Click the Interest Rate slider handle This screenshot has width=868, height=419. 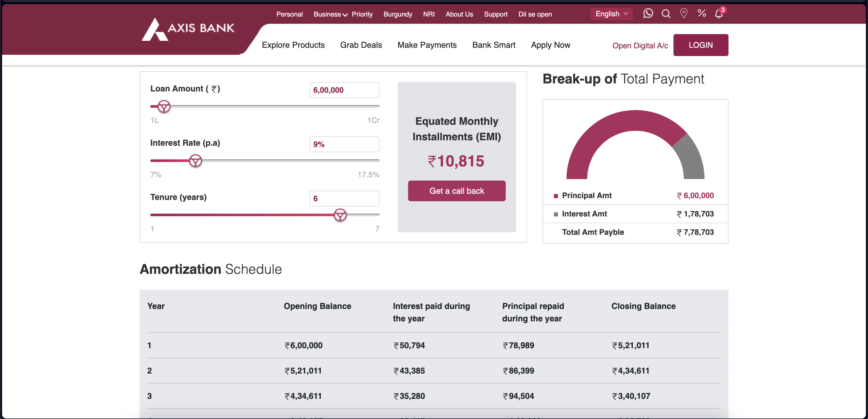pos(196,161)
